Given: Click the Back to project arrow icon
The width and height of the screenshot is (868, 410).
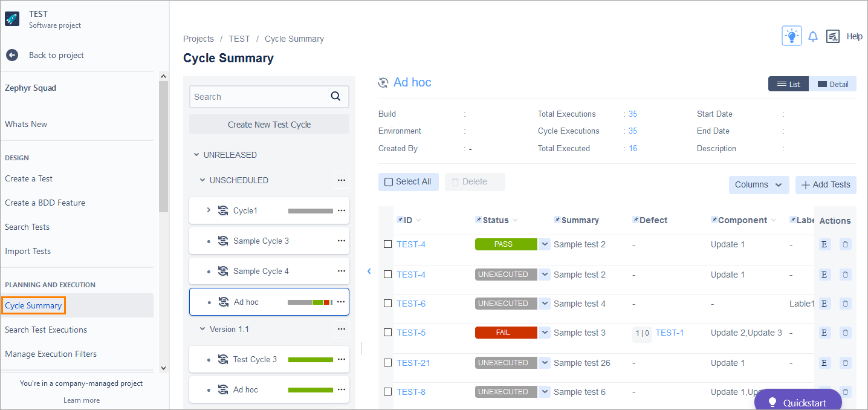Looking at the screenshot, I should 12,55.
